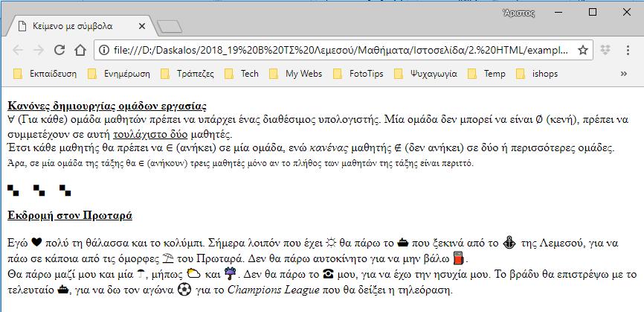Click the heading 'Εκδρομή στον Πρωταρά'

70,215
